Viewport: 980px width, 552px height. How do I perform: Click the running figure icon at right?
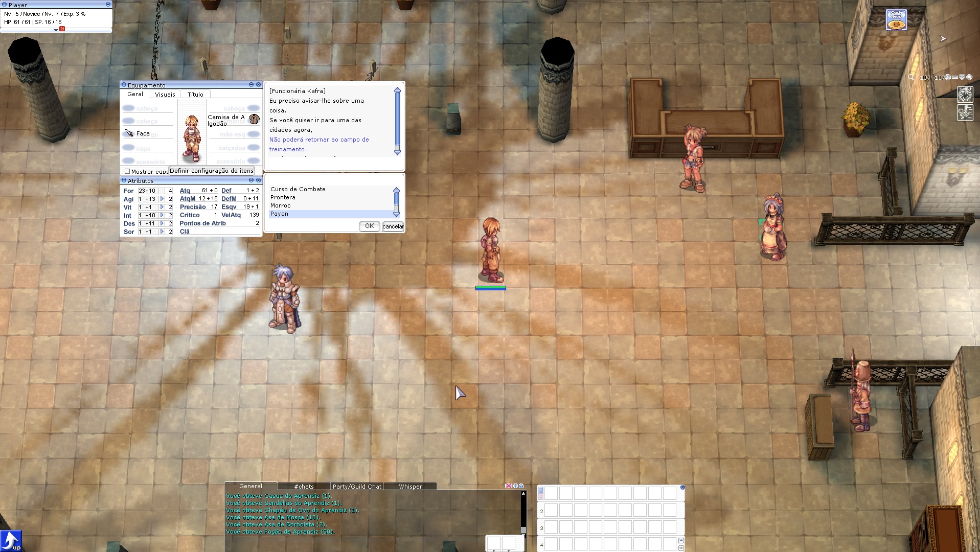(965, 112)
